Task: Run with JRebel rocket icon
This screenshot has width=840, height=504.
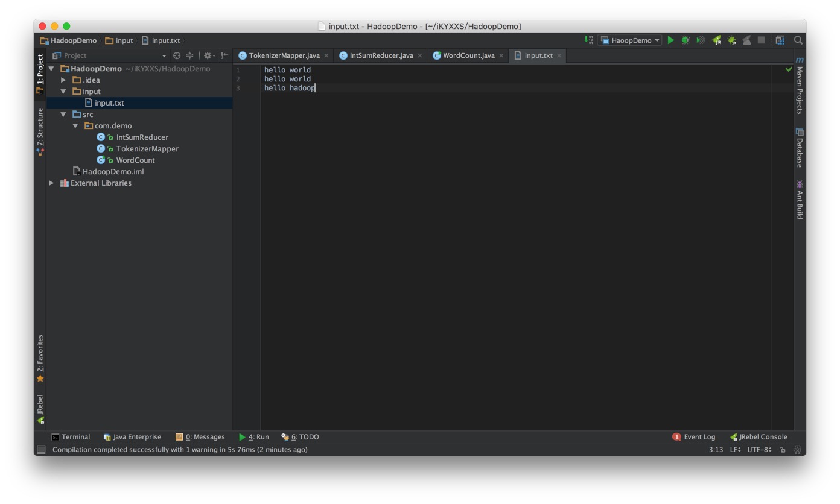Action: [716, 40]
